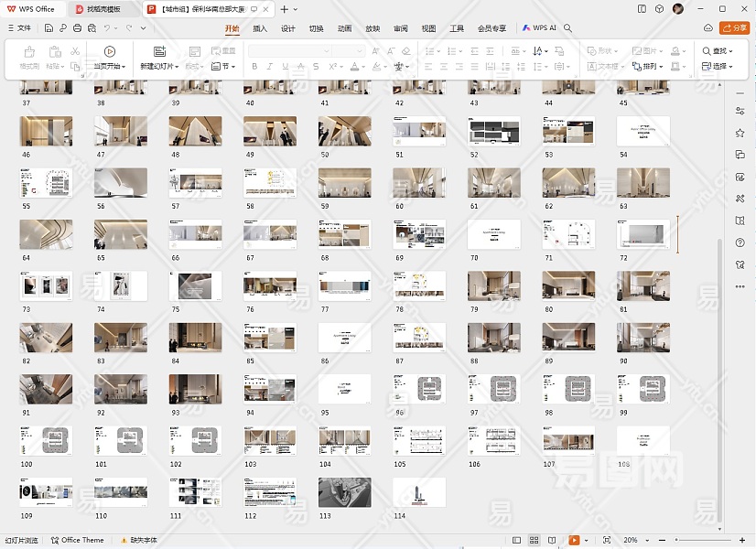Open the 文件 file menu dropdown

point(19,28)
